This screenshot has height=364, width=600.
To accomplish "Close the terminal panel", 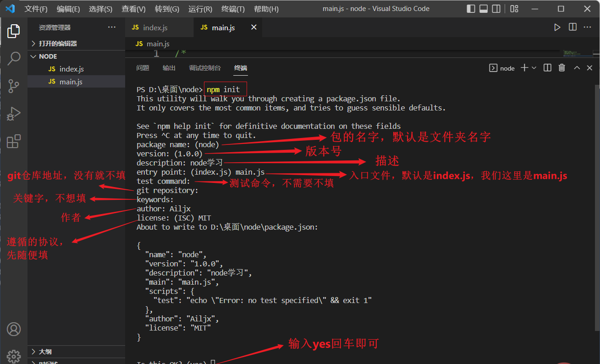I will point(590,68).
